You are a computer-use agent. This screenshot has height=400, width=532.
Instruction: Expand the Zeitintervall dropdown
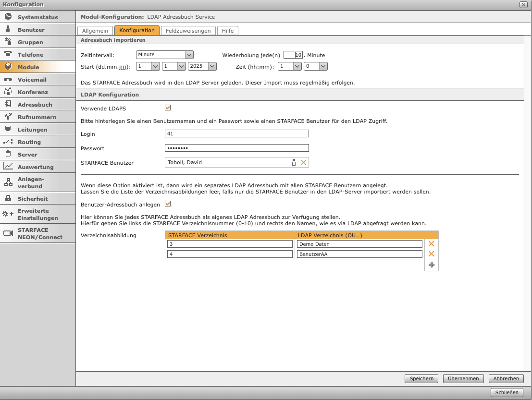(x=164, y=55)
